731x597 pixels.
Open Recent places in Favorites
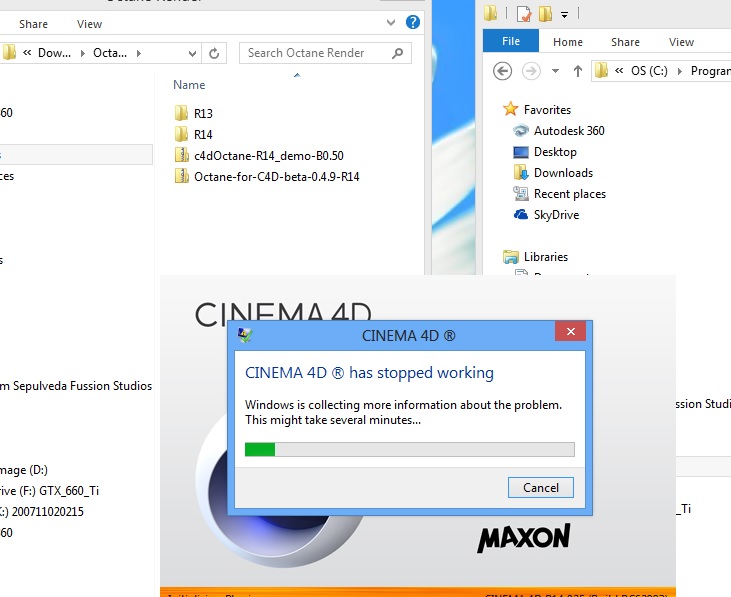[x=559, y=193]
